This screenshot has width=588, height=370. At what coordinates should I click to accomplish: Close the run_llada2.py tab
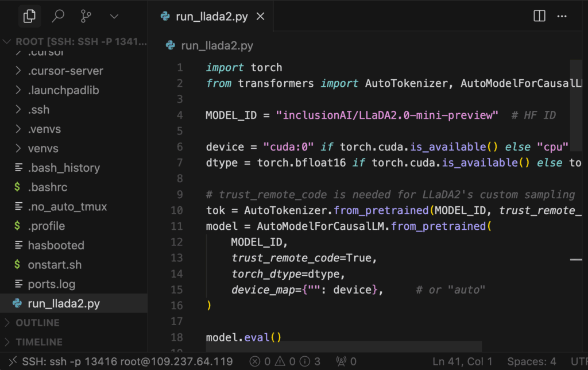(x=260, y=17)
